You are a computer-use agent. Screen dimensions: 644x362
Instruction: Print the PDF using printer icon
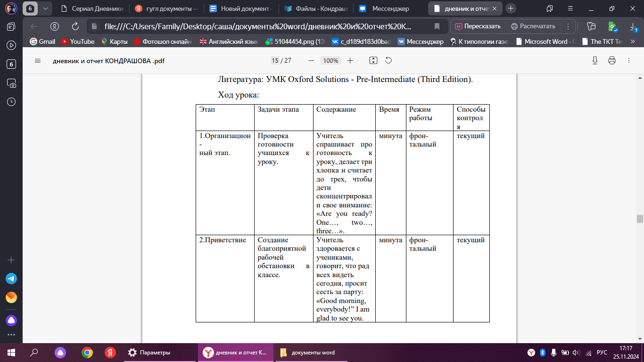612,60
